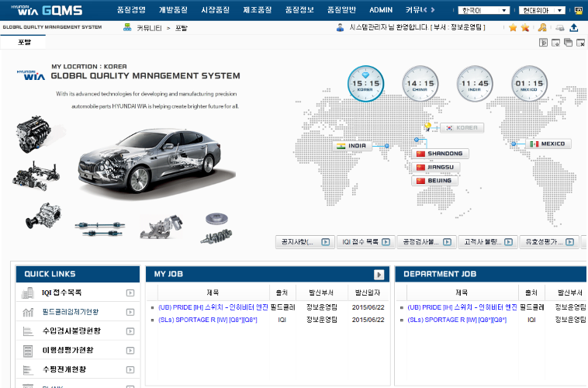This screenshot has height=388, width=588.
Task: Select the China clock
Action: tap(420, 84)
